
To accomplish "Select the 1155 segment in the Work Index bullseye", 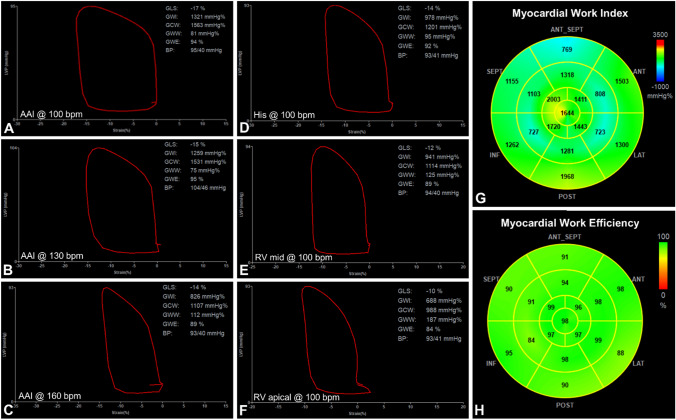I will pyautogui.click(x=512, y=81).
